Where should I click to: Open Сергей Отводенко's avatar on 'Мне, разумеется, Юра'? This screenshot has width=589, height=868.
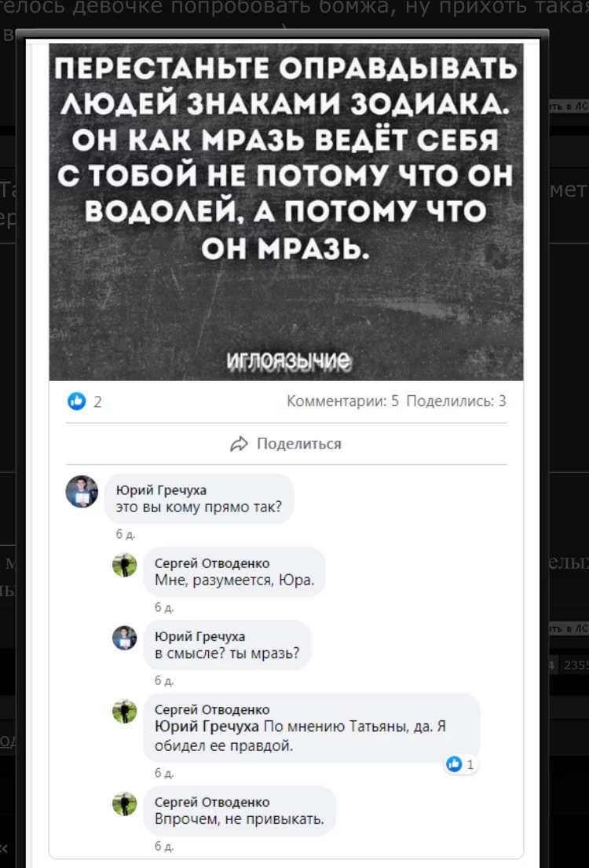pos(125,565)
